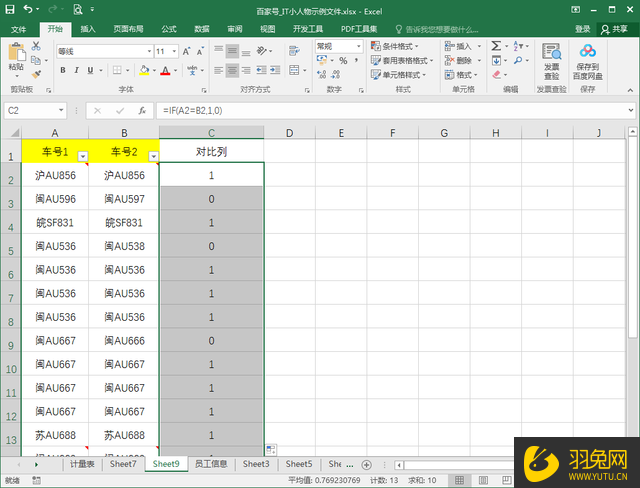
Task: Decrease decimal places
Action: (x=336, y=74)
